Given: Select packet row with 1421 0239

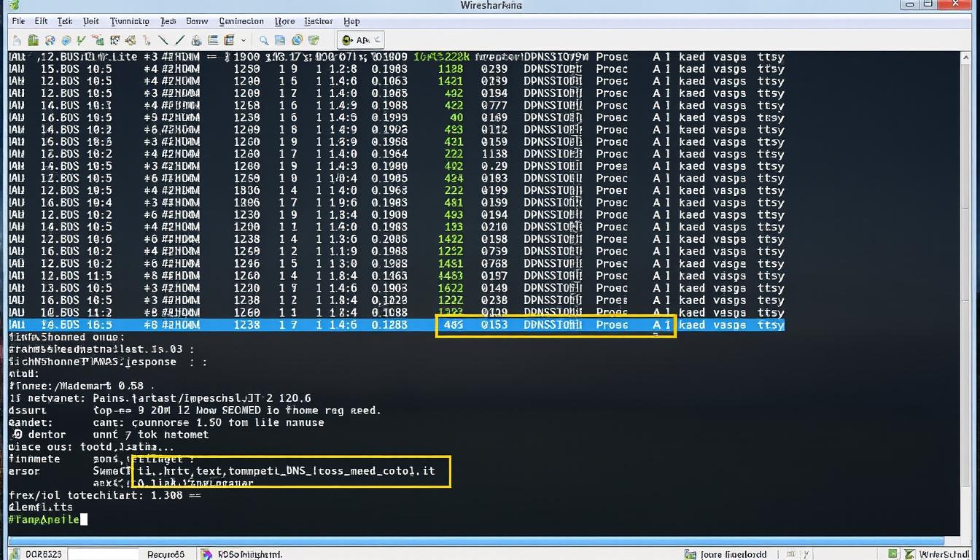Looking at the screenshot, I should pos(396,81).
